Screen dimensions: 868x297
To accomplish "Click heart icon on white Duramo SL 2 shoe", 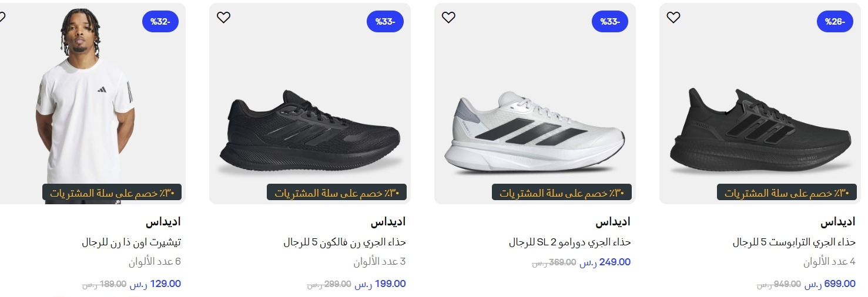I will (448, 18).
